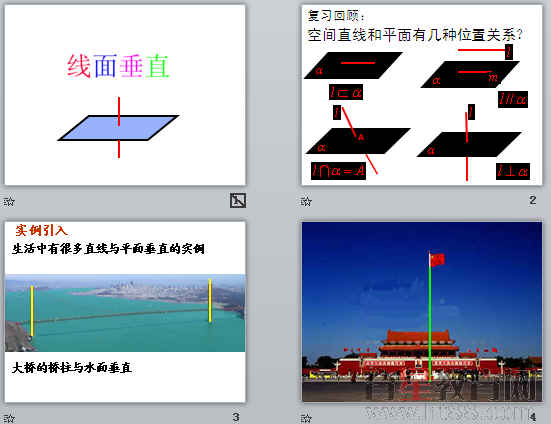Click the animation star icon under slide 1

click(x=9, y=202)
